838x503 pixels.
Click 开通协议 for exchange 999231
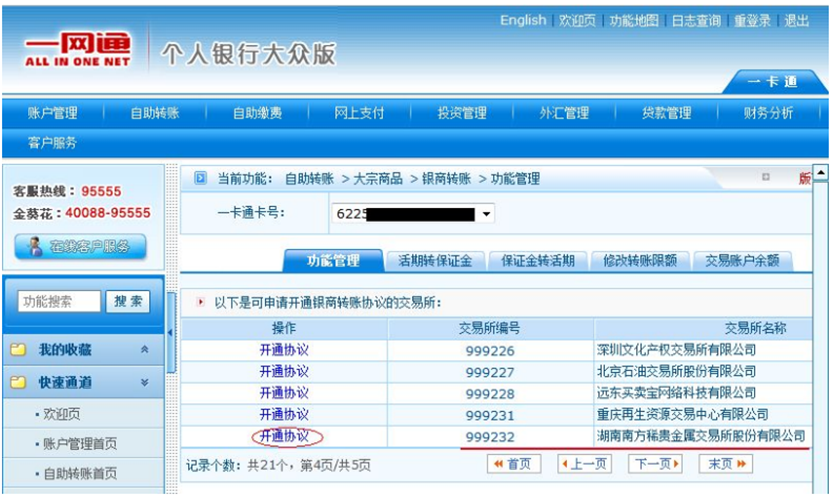pos(284,414)
